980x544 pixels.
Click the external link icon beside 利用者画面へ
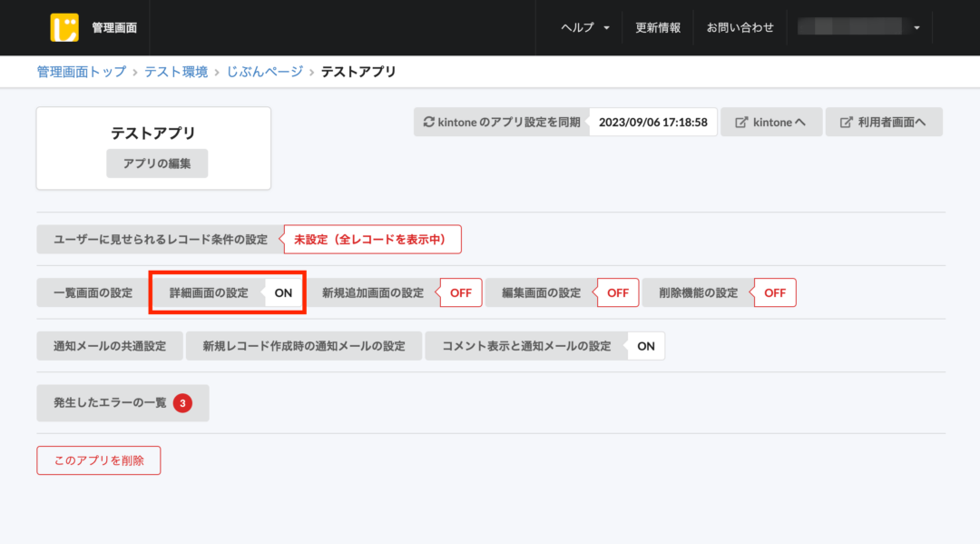pos(846,123)
